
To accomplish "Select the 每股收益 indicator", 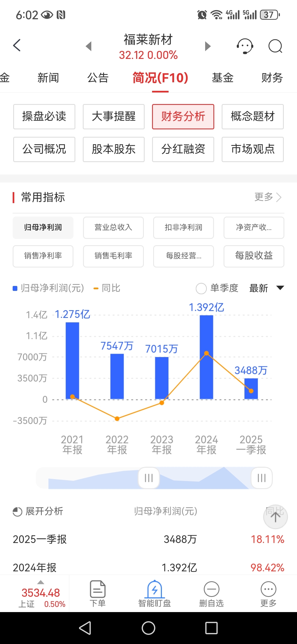I will pos(254,256).
